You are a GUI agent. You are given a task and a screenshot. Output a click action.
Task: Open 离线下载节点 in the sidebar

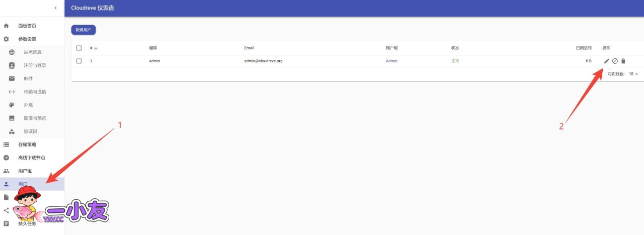pos(32,158)
